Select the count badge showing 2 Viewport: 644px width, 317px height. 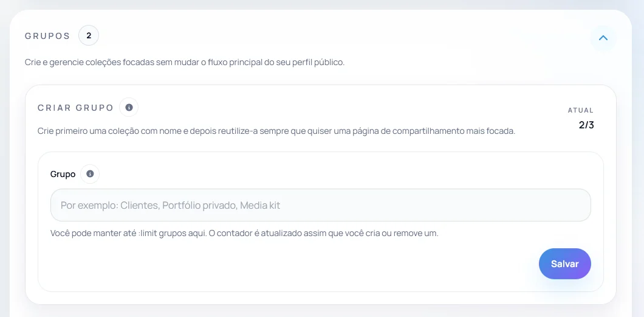pos(89,36)
